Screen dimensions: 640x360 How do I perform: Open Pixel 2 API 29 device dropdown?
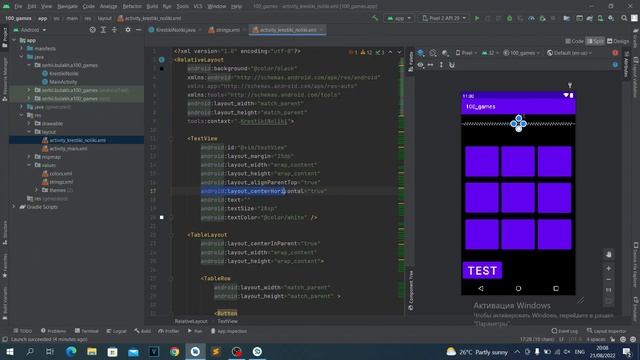click(x=444, y=18)
